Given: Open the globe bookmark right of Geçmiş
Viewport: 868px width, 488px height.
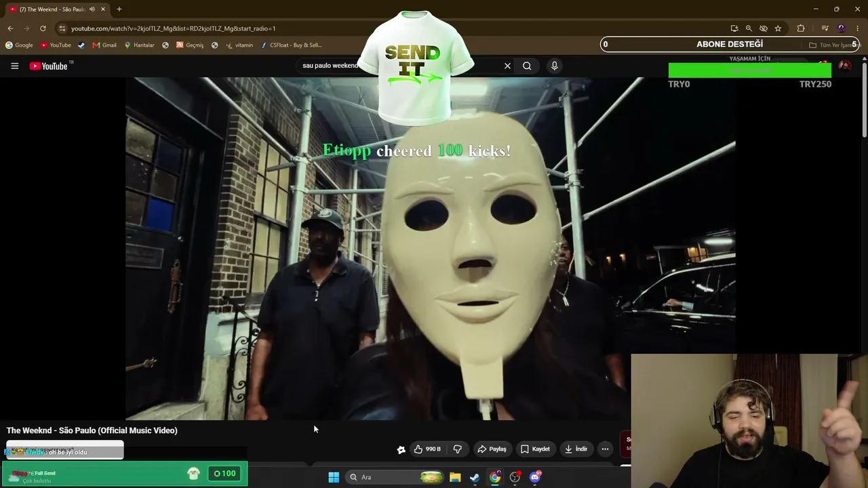Looking at the screenshot, I should click(x=215, y=45).
